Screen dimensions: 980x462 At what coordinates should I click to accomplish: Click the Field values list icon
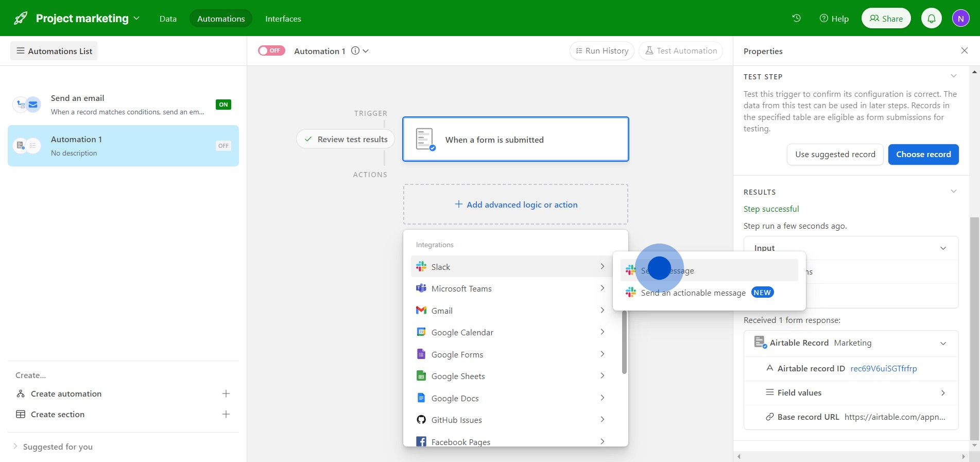point(769,392)
